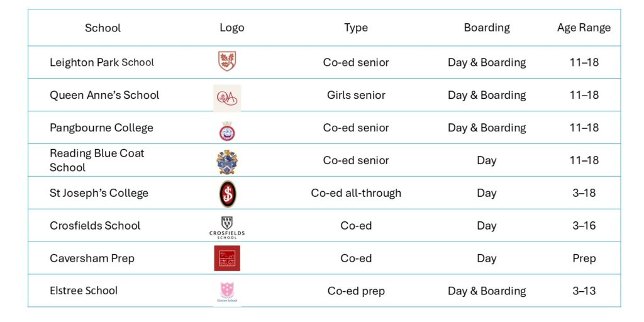Click the Caversham Prep red square logo
The image size is (644, 322).
tap(227, 258)
